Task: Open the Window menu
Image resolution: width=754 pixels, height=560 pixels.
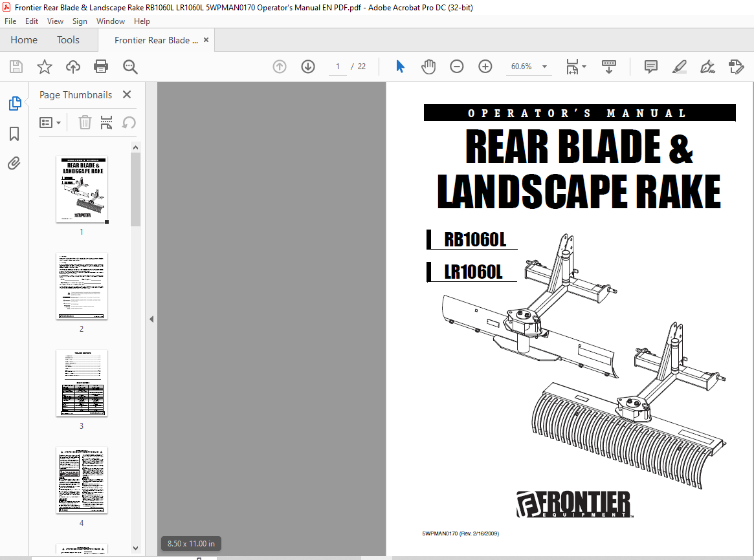Action: pos(111,21)
